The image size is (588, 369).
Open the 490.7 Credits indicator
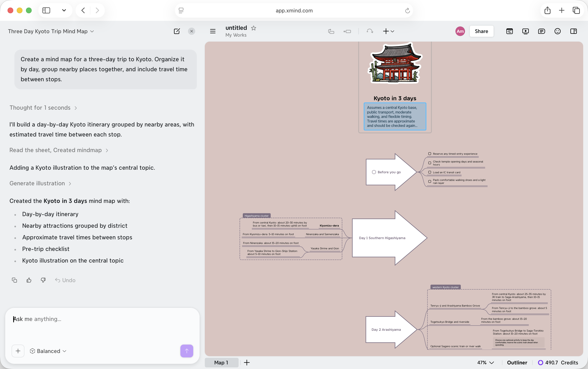[558, 362]
